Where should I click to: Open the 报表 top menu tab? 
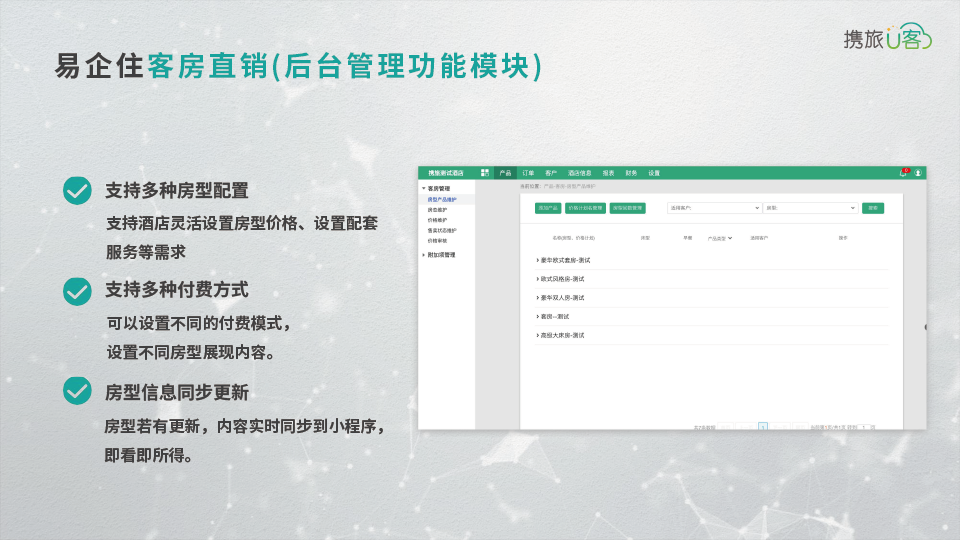tap(608, 173)
